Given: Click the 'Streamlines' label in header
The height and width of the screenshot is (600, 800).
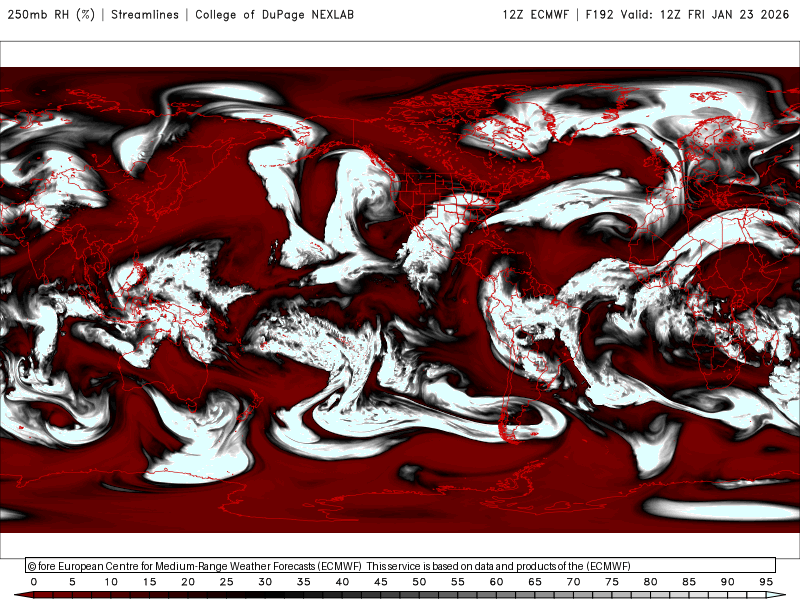Looking at the screenshot, I should pyautogui.click(x=145, y=14).
